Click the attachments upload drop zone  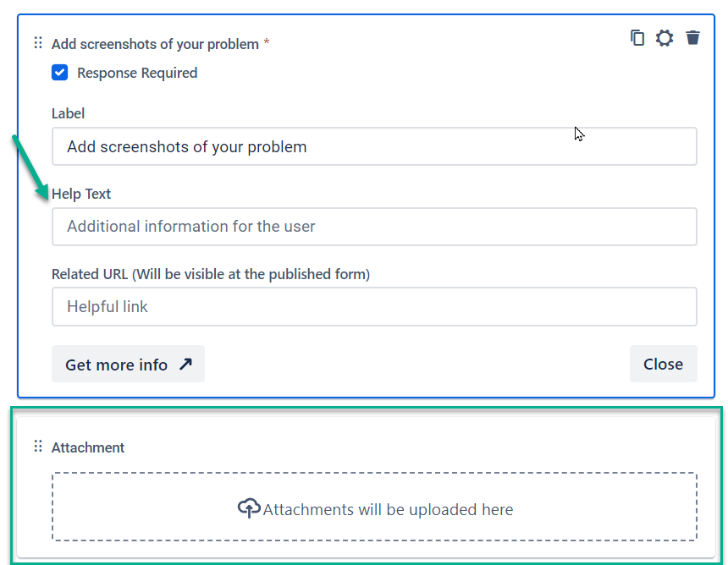click(374, 507)
